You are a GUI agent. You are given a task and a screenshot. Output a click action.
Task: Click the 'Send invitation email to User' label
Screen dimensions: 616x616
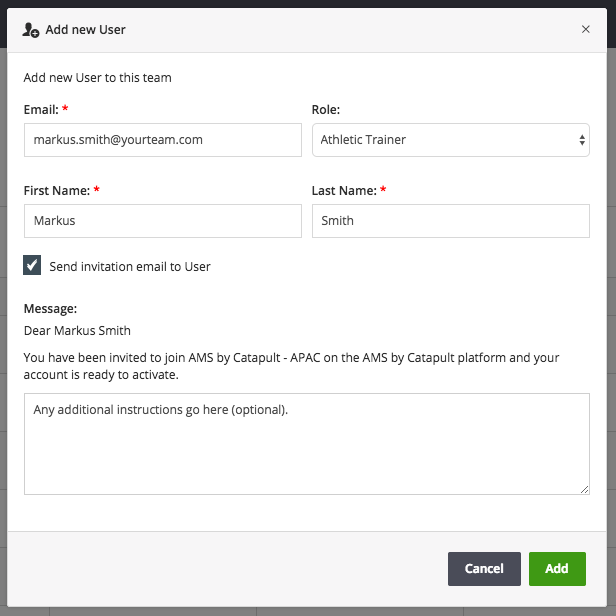(130, 267)
